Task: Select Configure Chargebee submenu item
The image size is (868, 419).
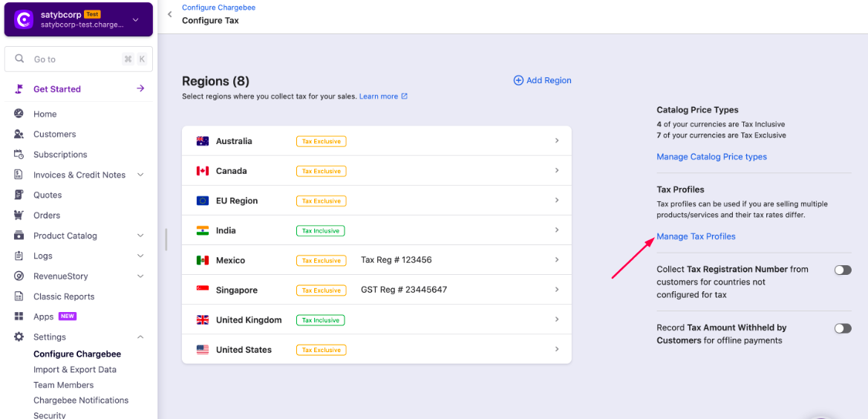Action: (x=77, y=354)
